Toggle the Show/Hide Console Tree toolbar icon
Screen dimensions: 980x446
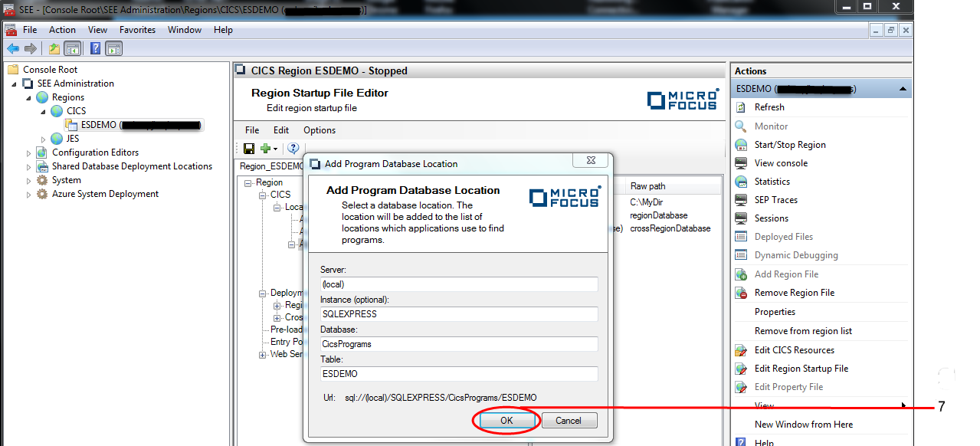72,48
